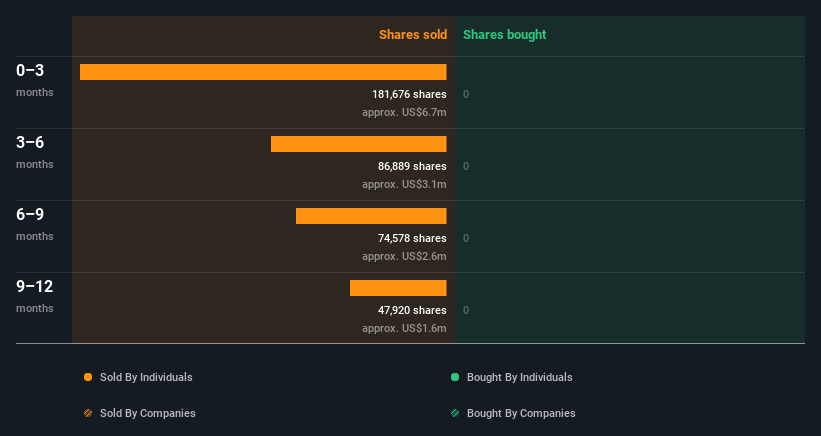The image size is (821, 436).
Task: Click the bought 0 in the 6–9 months row
Action: [x=466, y=238]
